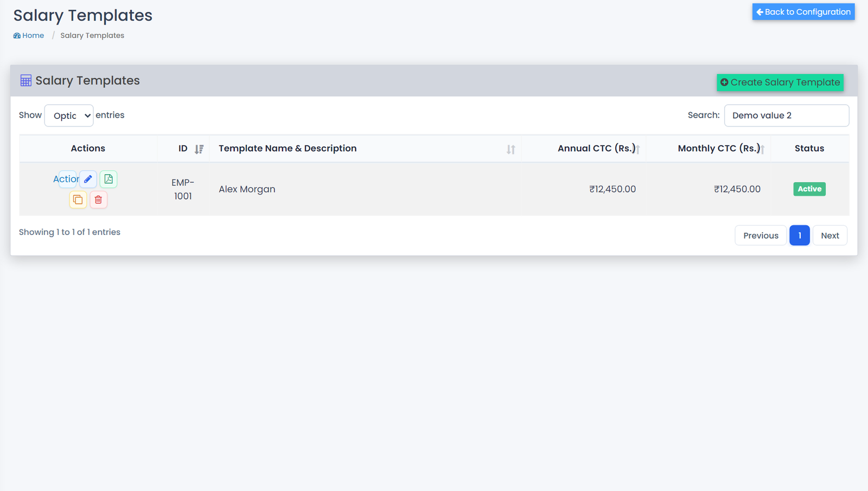The width and height of the screenshot is (868, 491).
Task: Click the Next pagination button
Action: [830, 235]
